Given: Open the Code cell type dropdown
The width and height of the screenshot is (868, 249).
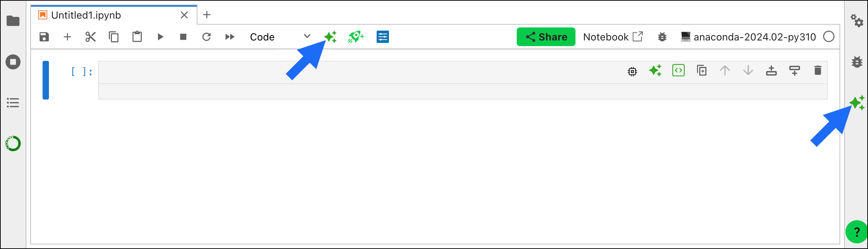Looking at the screenshot, I should click(280, 37).
